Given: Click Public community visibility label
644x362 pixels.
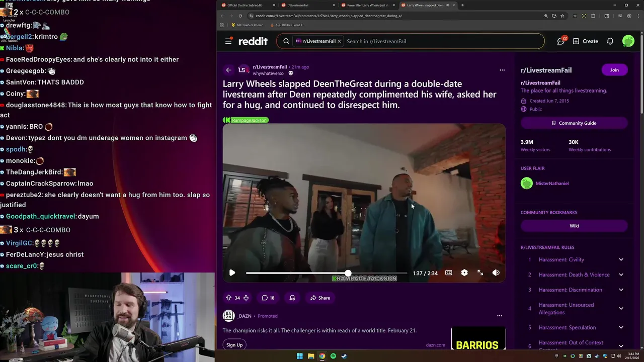Looking at the screenshot, I should [x=535, y=109].
